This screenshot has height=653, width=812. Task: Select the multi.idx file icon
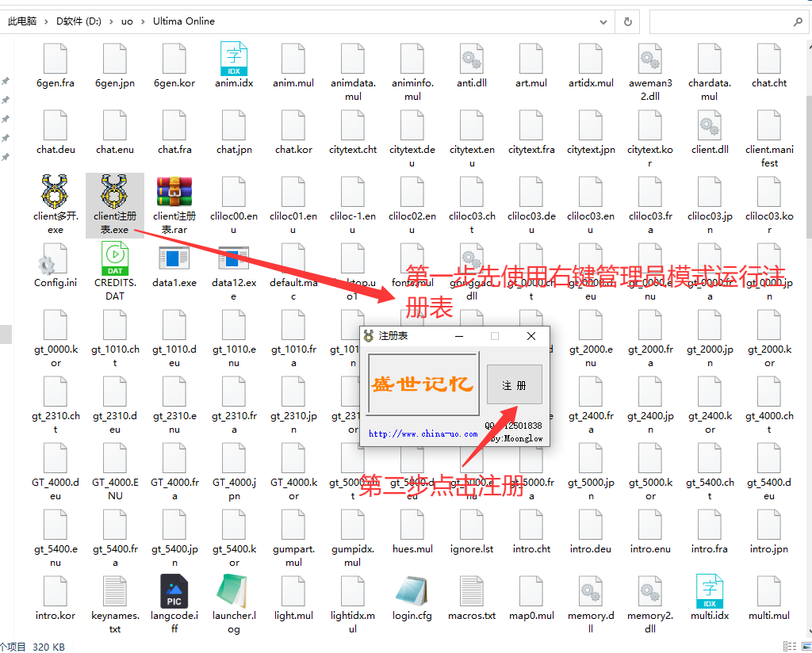(x=710, y=591)
